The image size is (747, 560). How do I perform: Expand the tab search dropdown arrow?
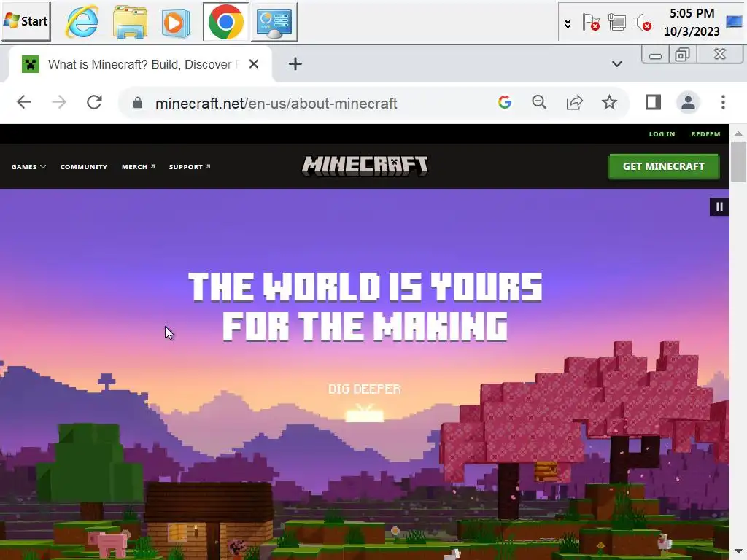pyautogui.click(x=617, y=64)
